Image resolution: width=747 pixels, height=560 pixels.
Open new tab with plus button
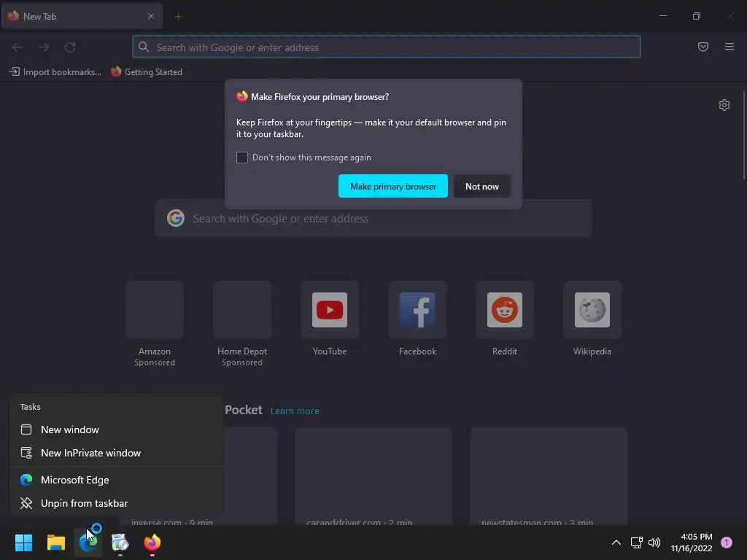(x=179, y=17)
